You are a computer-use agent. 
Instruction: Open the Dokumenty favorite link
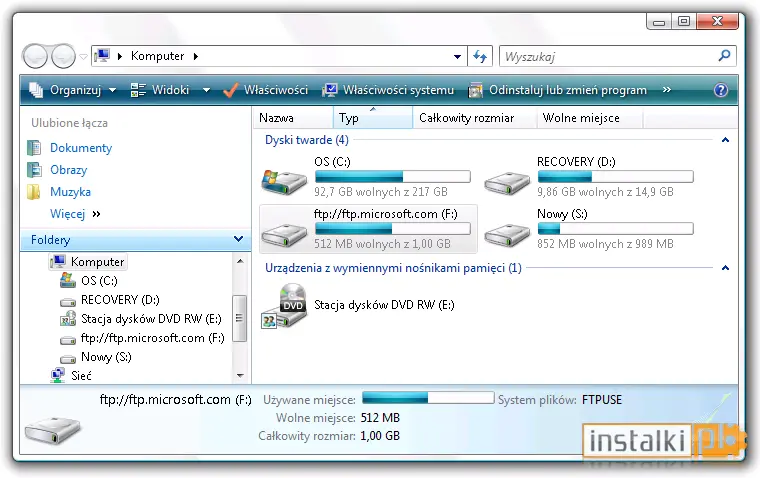(81, 148)
